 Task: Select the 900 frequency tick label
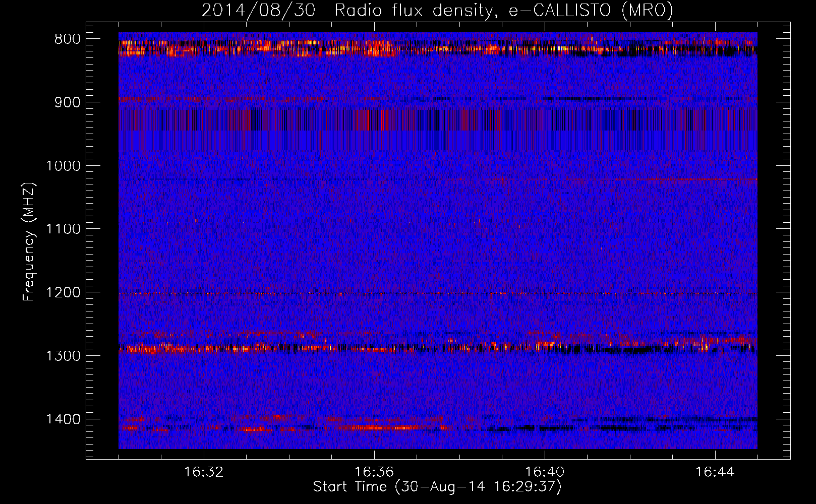[x=67, y=102]
